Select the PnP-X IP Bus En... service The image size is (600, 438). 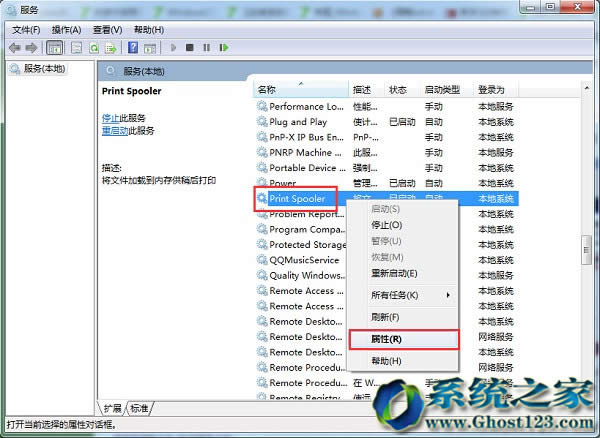click(386, 137)
